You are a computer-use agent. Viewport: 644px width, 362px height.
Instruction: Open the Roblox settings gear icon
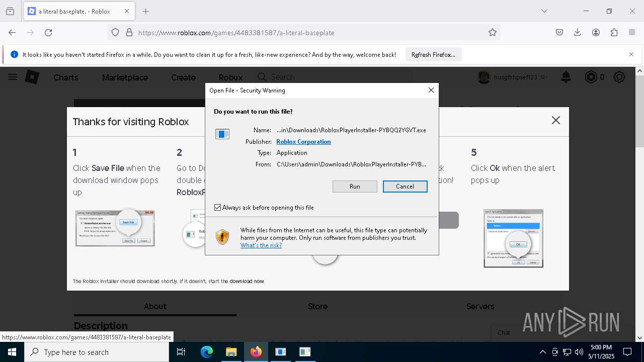click(x=619, y=77)
